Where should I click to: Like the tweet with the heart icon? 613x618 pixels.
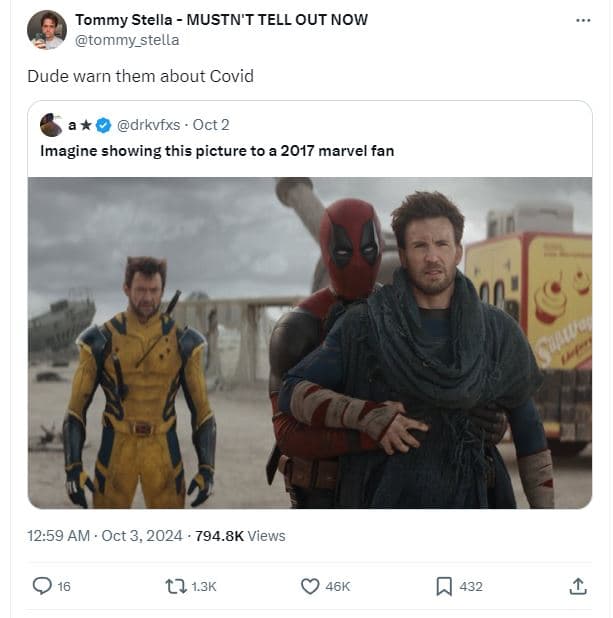(x=310, y=586)
